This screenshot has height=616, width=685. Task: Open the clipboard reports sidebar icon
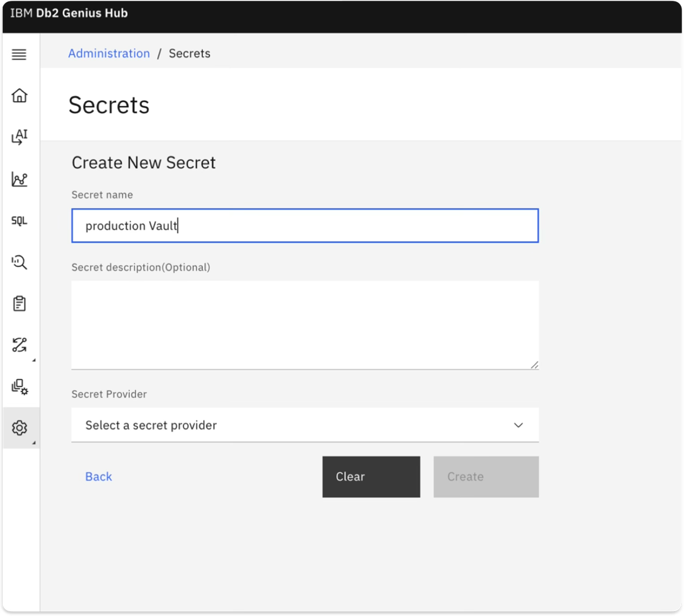click(19, 303)
